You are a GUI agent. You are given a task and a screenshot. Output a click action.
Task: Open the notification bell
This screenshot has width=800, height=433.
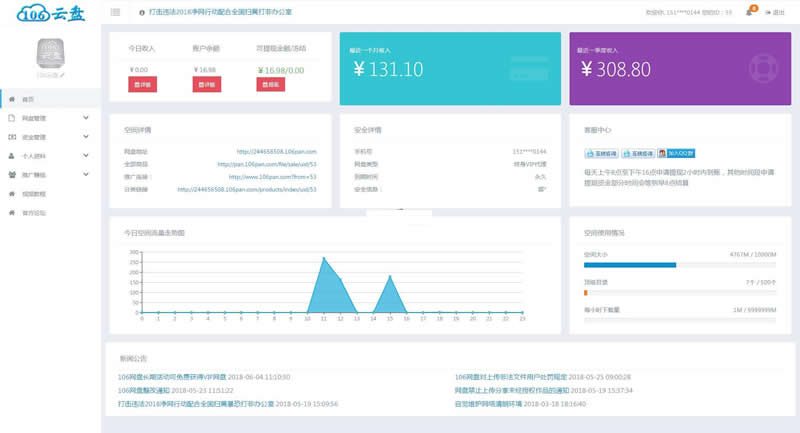pos(749,12)
